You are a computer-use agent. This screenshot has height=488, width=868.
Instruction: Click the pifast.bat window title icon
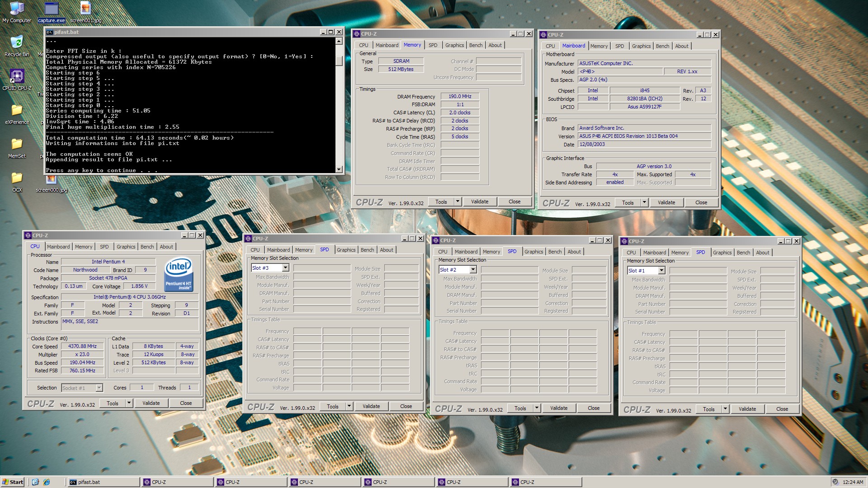coord(49,32)
